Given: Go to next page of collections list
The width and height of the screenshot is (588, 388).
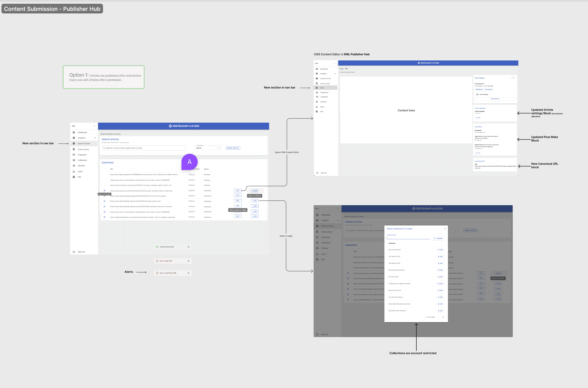Looking at the screenshot, I should coord(443,317).
